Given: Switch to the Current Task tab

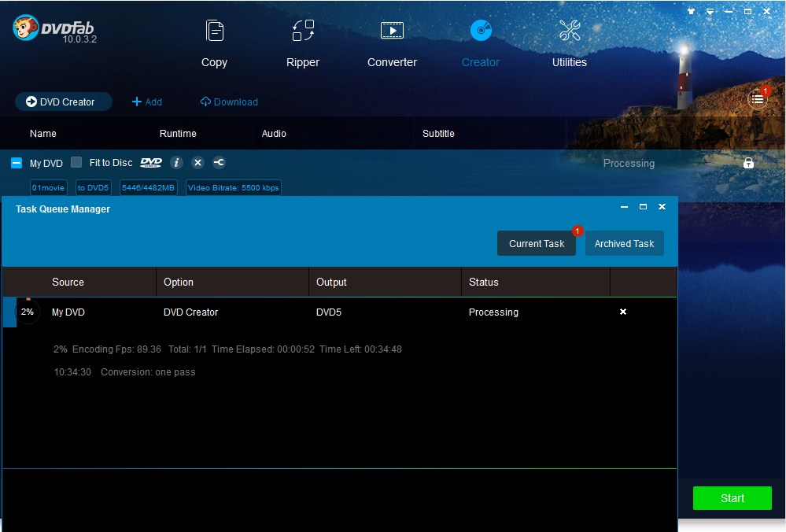Looking at the screenshot, I should (537, 243).
